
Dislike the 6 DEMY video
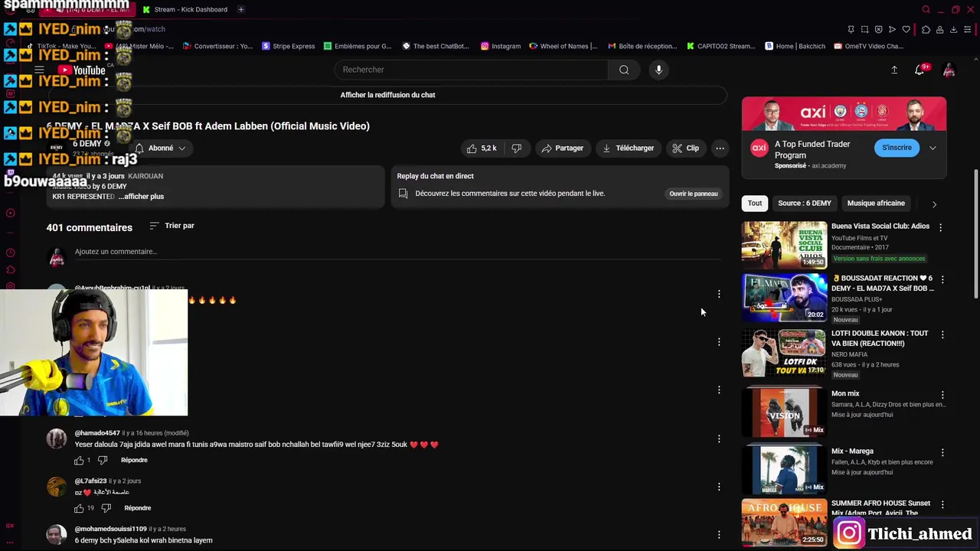coord(517,148)
